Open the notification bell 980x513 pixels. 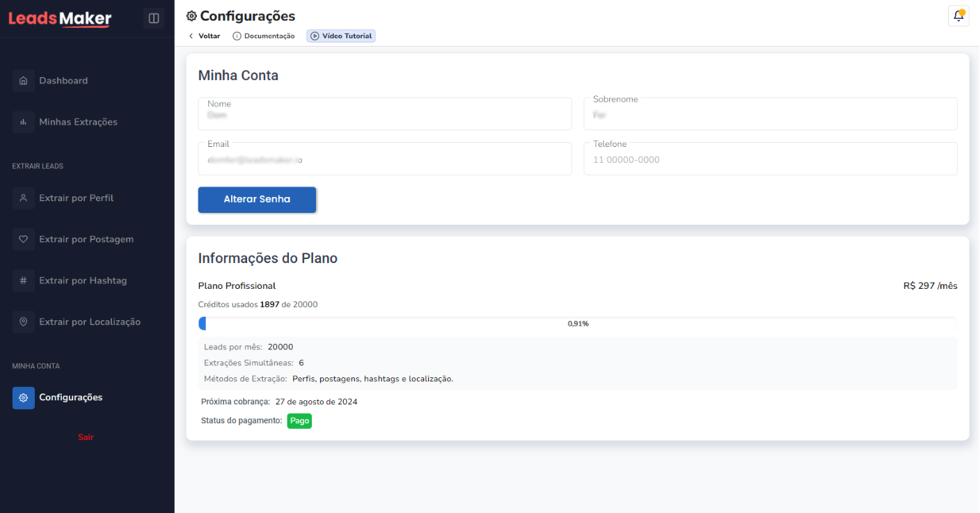point(958,15)
